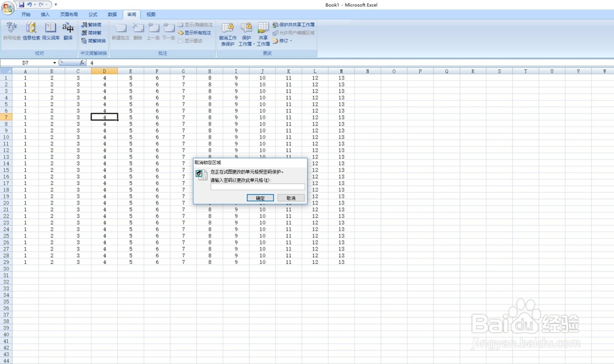Cancel the 取消锁定区域 dialog with 取消
Image resolution: width=614 pixels, height=364 pixels.
point(291,198)
